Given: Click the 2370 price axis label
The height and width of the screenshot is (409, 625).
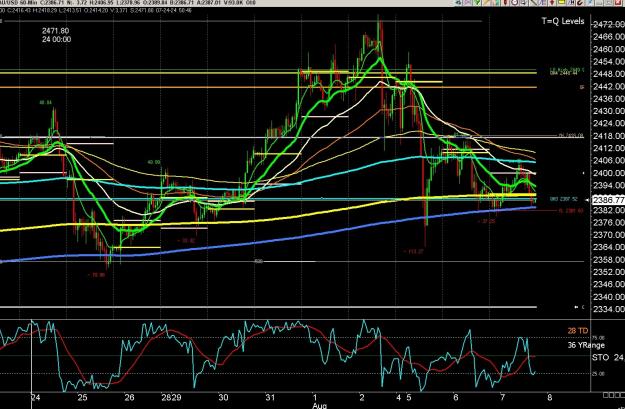Looking at the screenshot, I should (609, 235).
